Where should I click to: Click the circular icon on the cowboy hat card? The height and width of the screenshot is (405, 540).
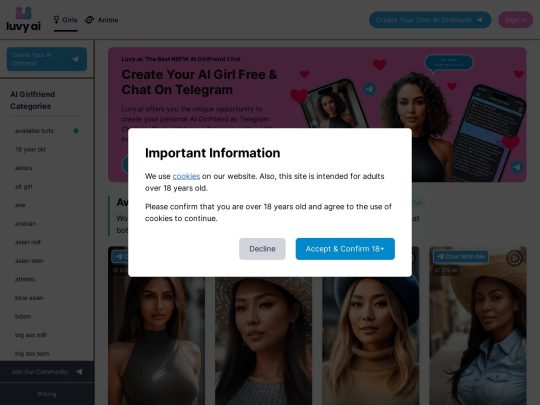tap(514, 258)
